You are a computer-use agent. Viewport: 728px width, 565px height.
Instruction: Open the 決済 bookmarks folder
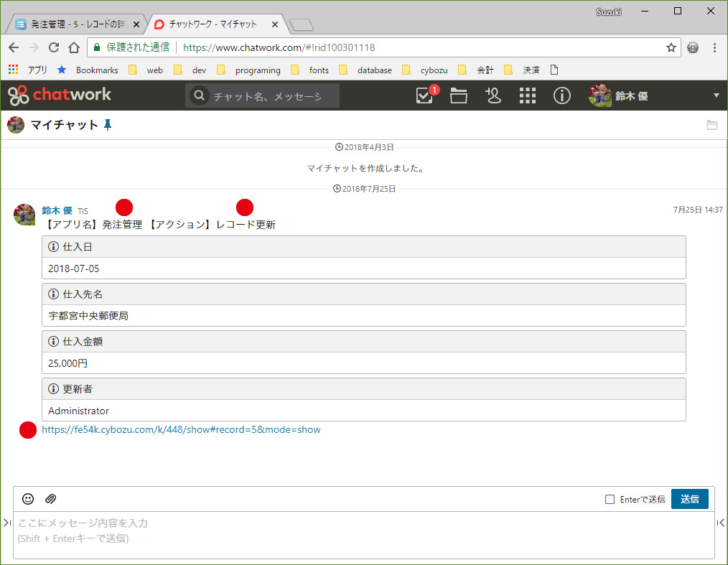pyautogui.click(x=522, y=70)
